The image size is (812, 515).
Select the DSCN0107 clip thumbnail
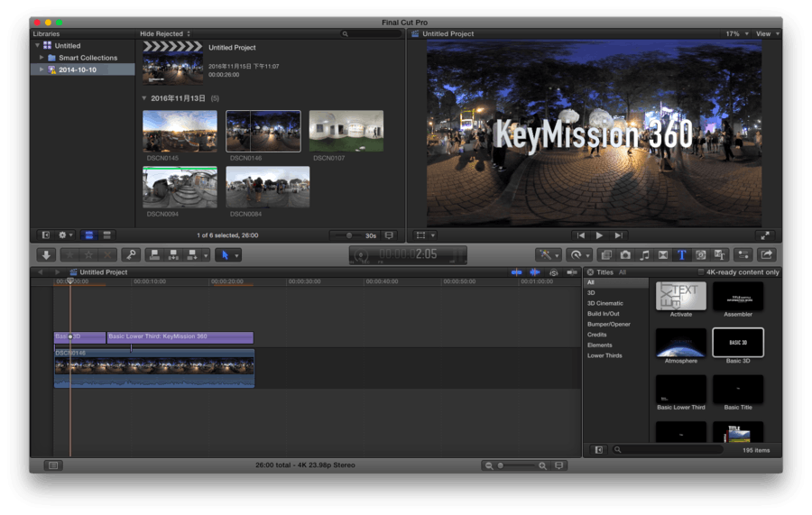point(346,131)
